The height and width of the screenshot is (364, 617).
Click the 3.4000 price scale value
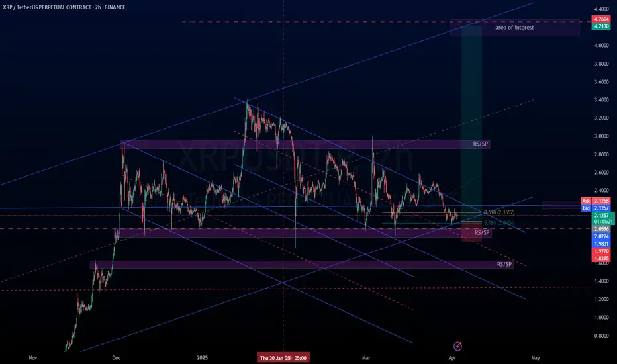coord(602,99)
